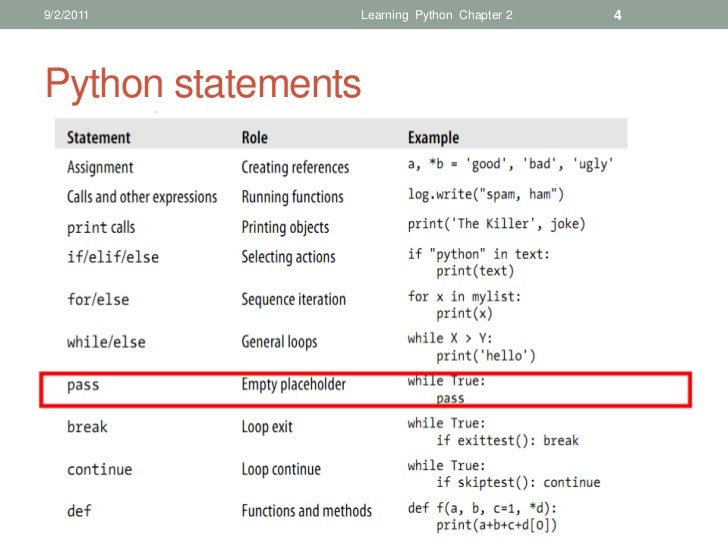The width and height of the screenshot is (728, 546).
Task: Click the slide number 4 in header
Action: click(x=618, y=15)
